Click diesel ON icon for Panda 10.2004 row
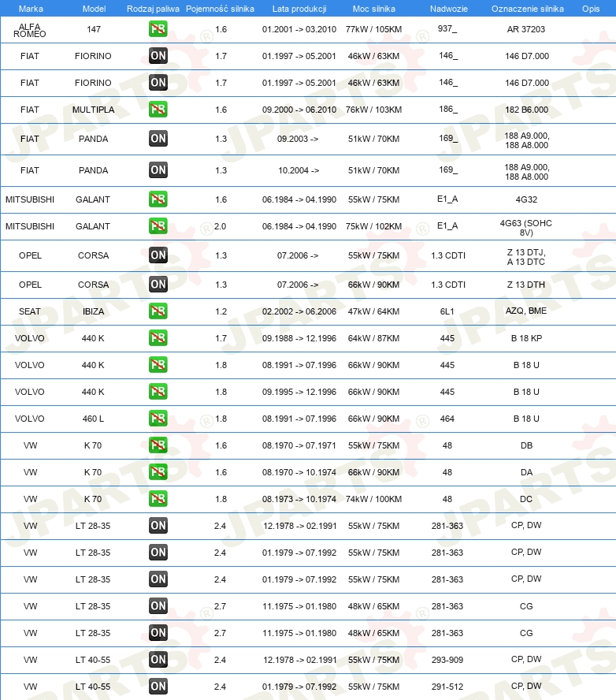 pyautogui.click(x=158, y=170)
